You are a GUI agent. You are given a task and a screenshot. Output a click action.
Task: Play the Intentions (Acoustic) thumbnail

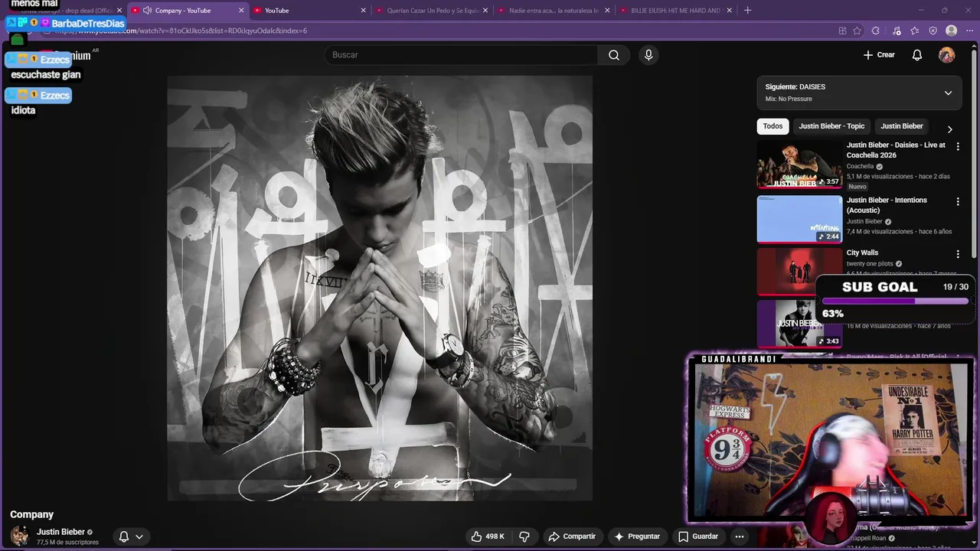(x=799, y=219)
